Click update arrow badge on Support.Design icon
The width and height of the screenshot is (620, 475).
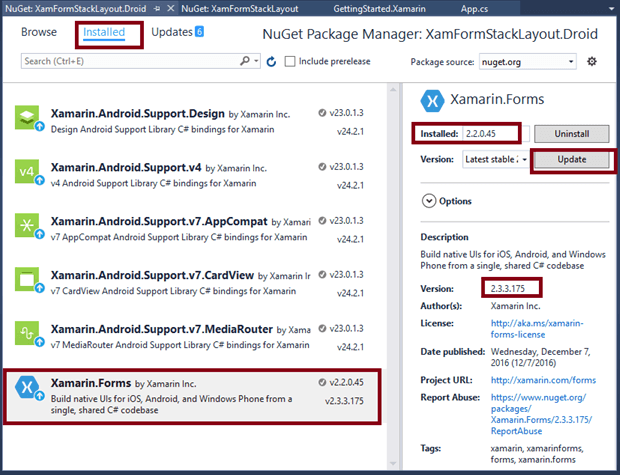tap(39, 127)
